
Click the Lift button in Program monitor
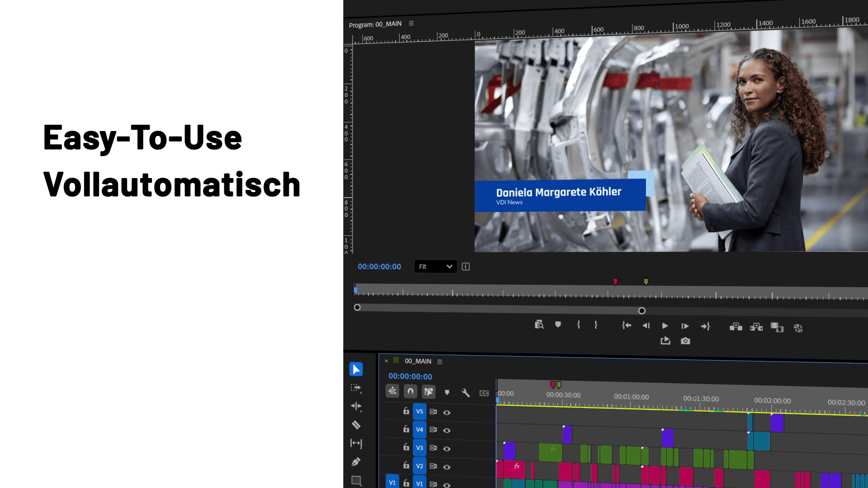[736, 327]
